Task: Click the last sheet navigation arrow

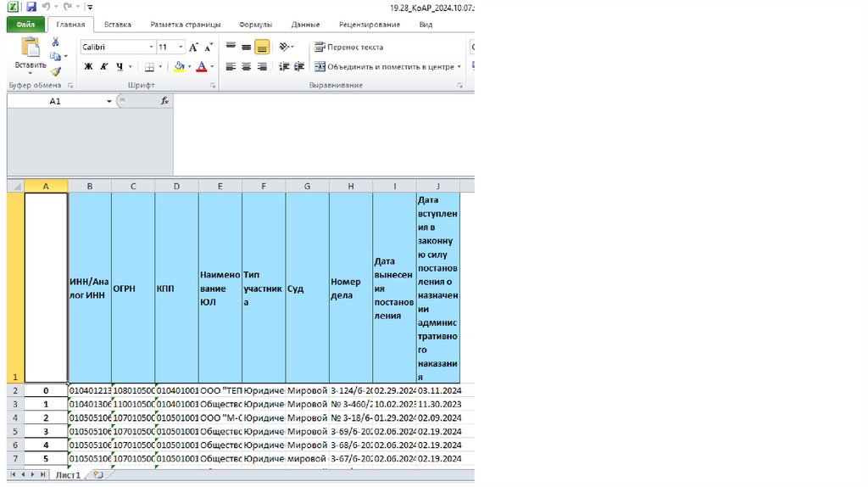Action: (x=42, y=475)
